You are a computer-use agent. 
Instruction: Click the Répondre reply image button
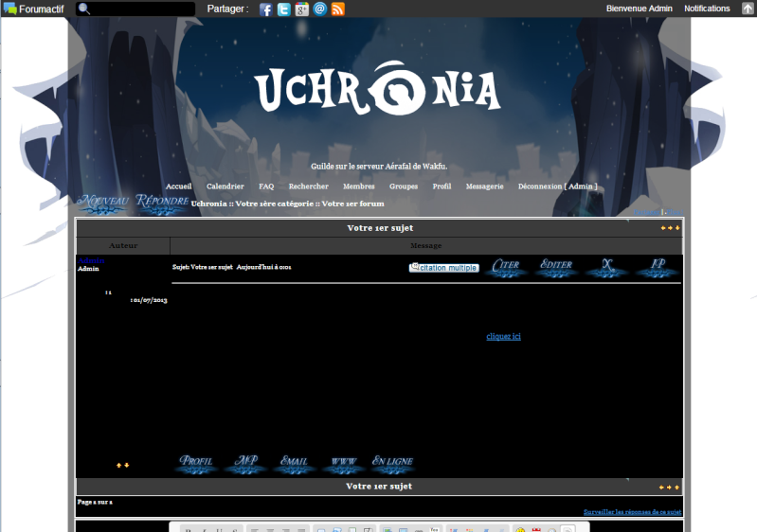click(162, 204)
